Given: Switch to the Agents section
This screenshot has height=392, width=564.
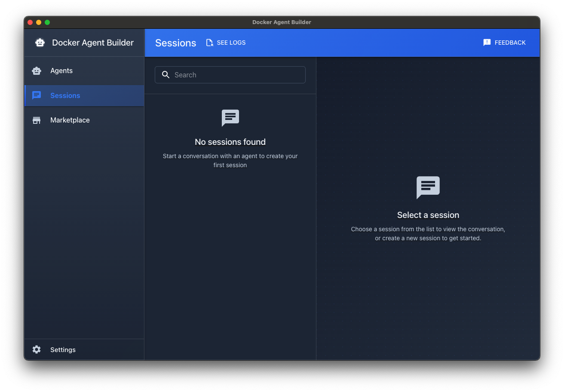Looking at the screenshot, I should [62, 70].
